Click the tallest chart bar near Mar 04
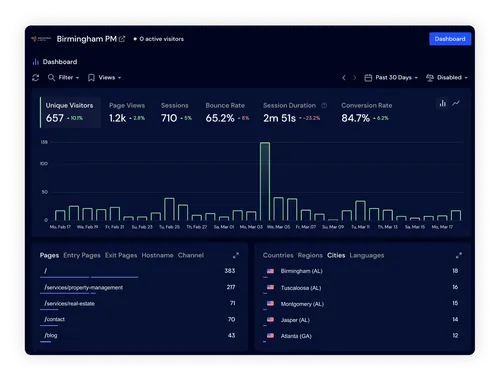The width and height of the screenshot is (500, 380). pos(265,181)
